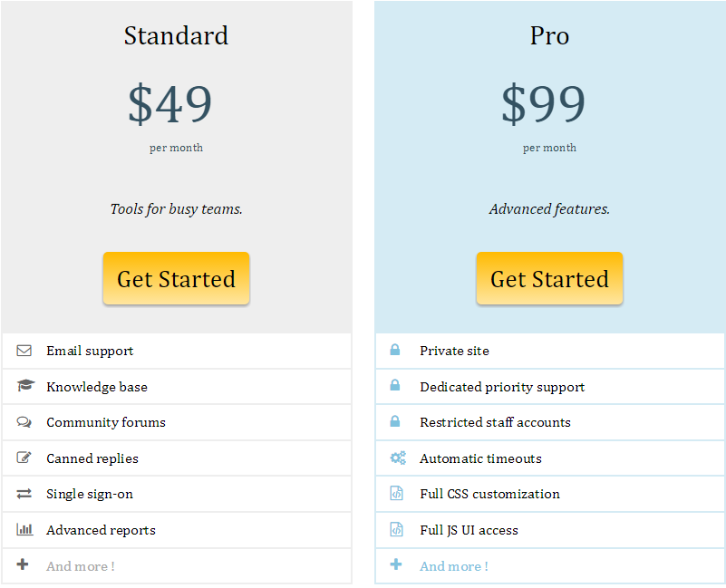Select the Dedicated priority support row
This screenshot has height=588, width=726.
pyautogui.click(x=549, y=387)
